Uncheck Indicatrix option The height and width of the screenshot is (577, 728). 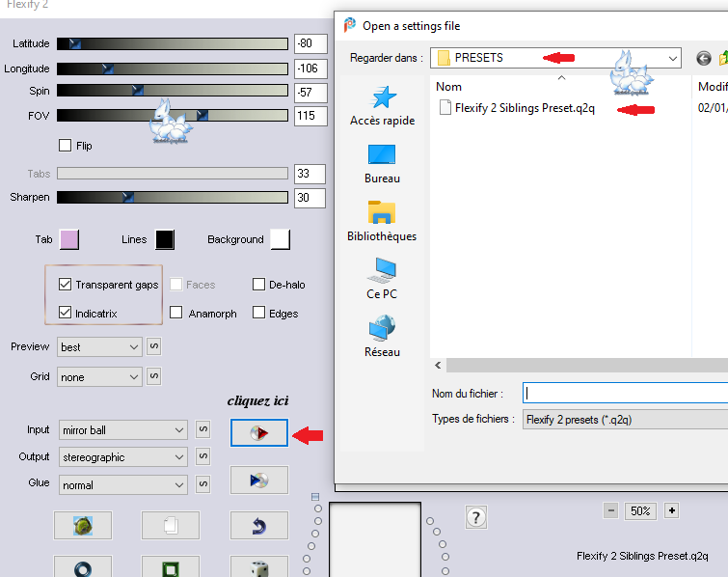click(x=65, y=313)
